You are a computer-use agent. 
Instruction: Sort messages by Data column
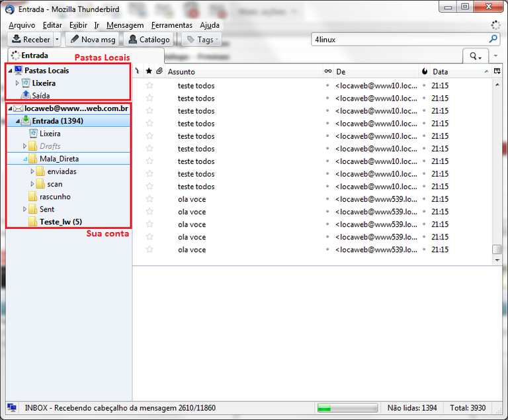[x=460, y=71]
